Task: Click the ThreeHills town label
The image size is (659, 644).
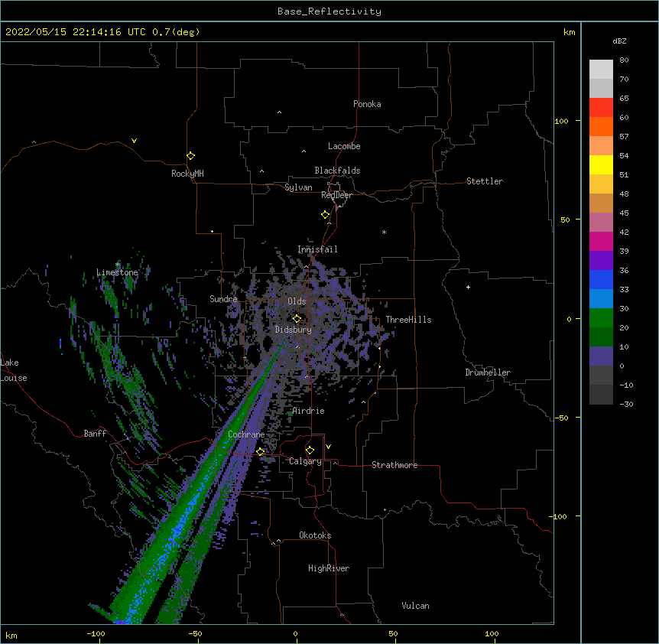Action: [x=408, y=320]
